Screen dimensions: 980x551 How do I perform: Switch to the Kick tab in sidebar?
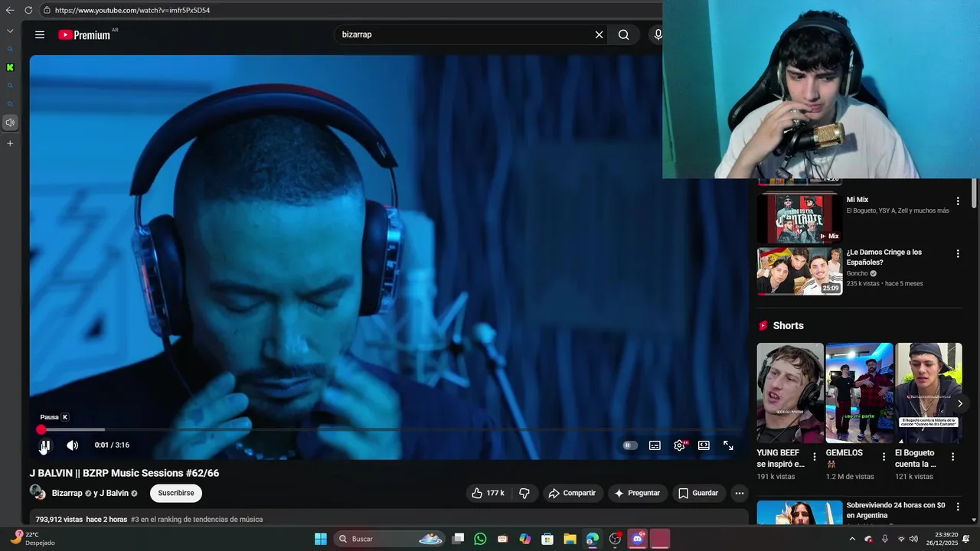(x=10, y=67)
